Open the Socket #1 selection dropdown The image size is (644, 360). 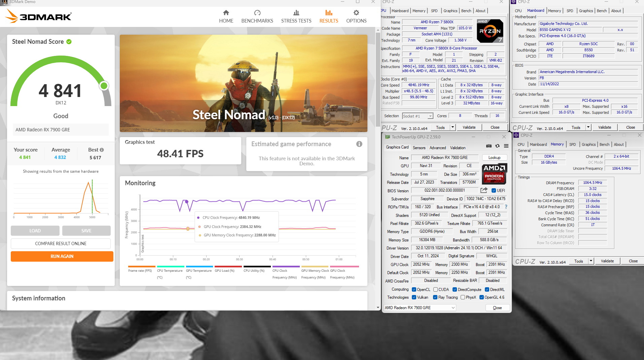[x=418, y=116]
